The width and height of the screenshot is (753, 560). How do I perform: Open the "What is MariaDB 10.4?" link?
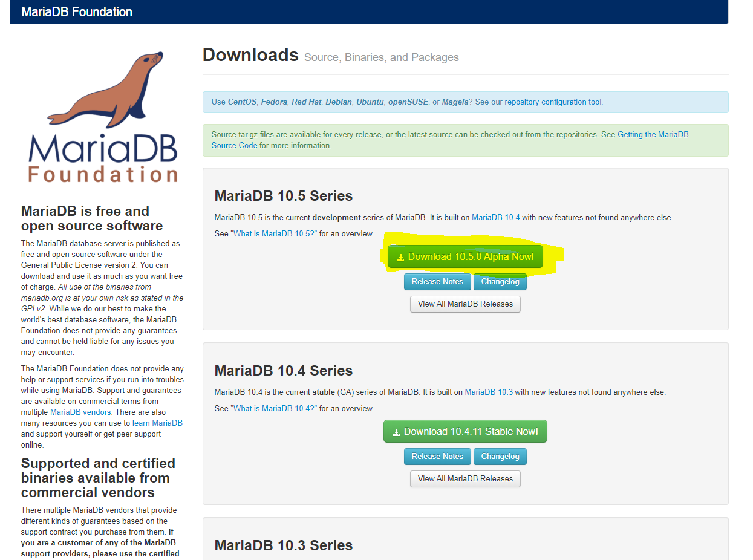pos(273,408)
